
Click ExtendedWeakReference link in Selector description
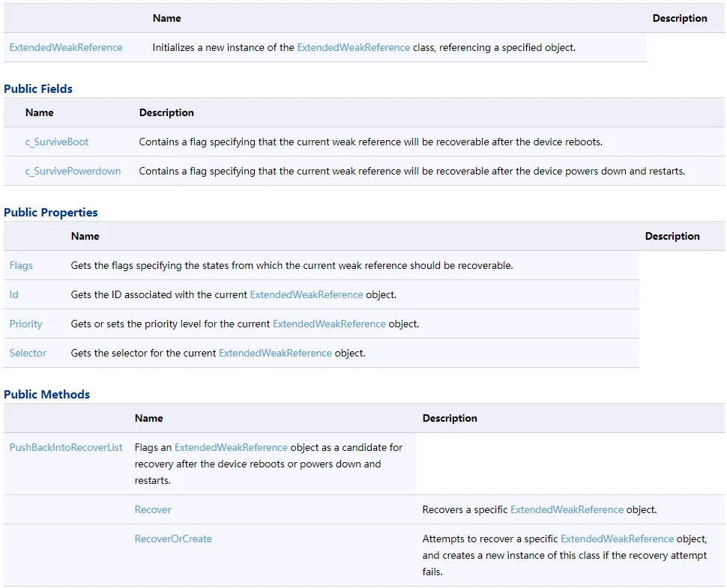click(x=275, y=353)
